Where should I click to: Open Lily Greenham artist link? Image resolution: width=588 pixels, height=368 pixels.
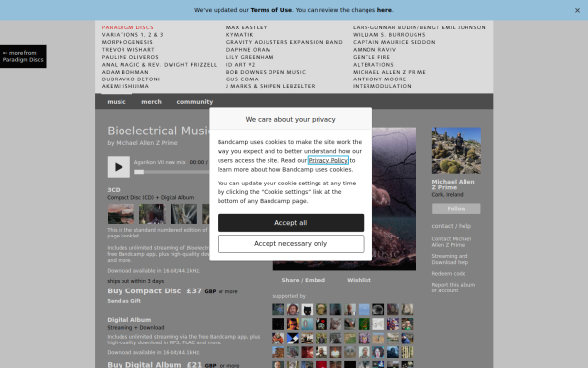tap(250, 57)
